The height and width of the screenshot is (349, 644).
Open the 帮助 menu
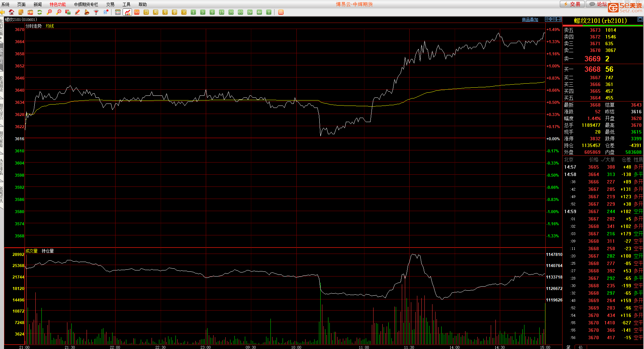(143, 4)
